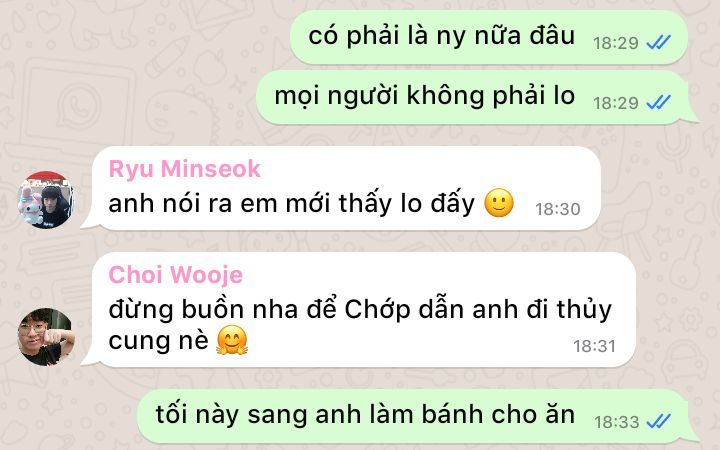
Task: Open Choi Wooje's profile avatar
Action: [45, 337]
